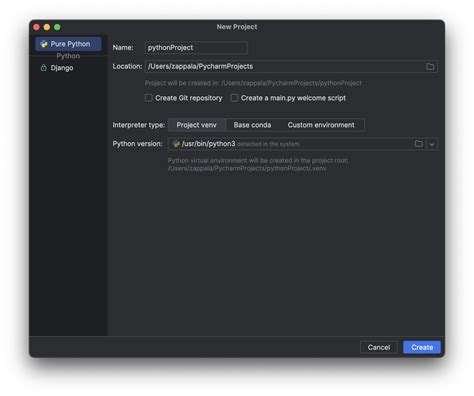Minimize the New Project window

[x=47, y=27]
